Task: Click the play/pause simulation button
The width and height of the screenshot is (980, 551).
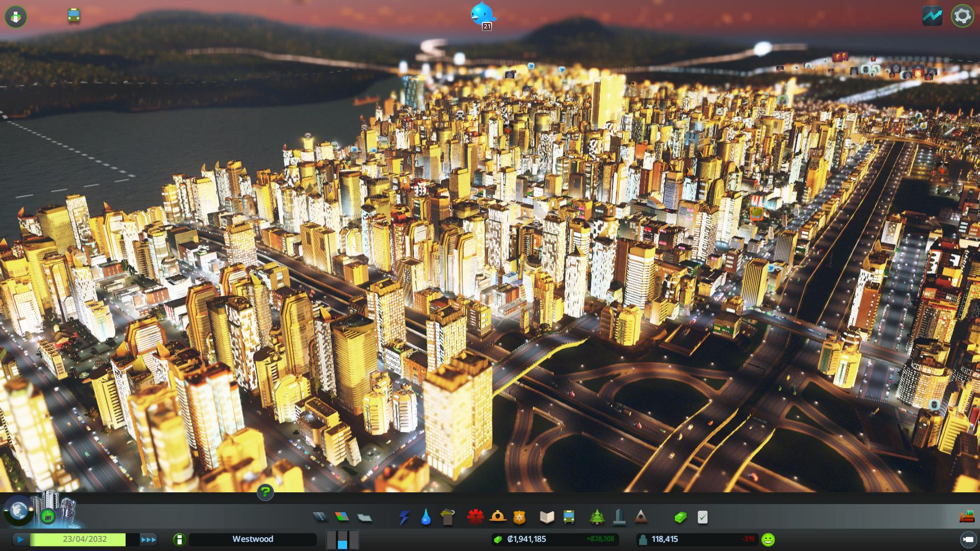Action: [20, 539]
